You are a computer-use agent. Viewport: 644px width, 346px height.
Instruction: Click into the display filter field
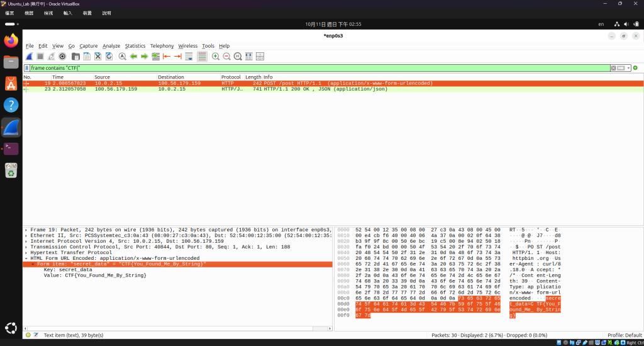(320, 68)
